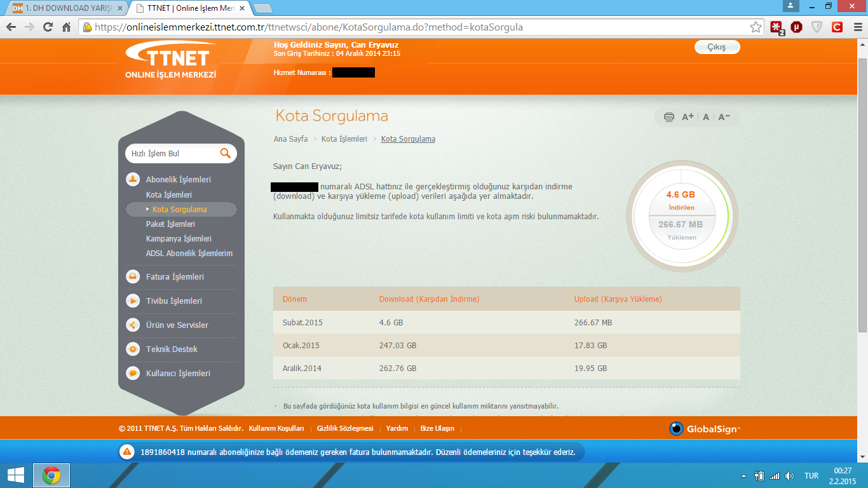Click the circular quota usage gauge
Image resolution: width=868 pixels, height=488 pixels.
point(682,216)
